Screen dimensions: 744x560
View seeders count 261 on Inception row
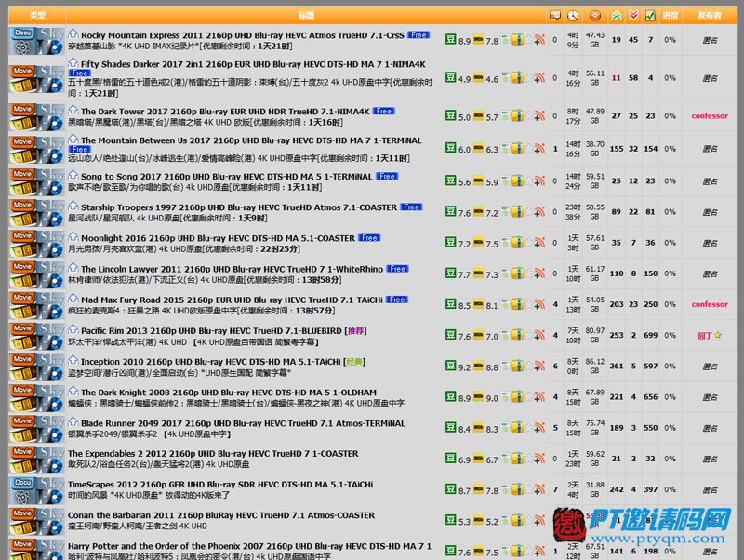pyautogui.click(x=617, y=366)
